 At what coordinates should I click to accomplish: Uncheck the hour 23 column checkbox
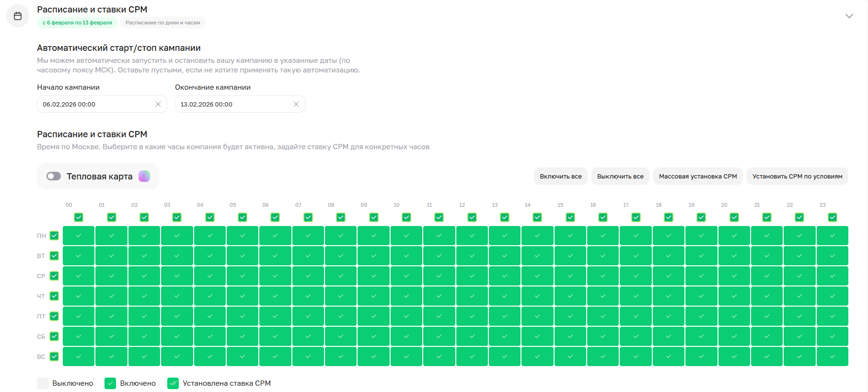pyautogui.click(x=832, y=217)
